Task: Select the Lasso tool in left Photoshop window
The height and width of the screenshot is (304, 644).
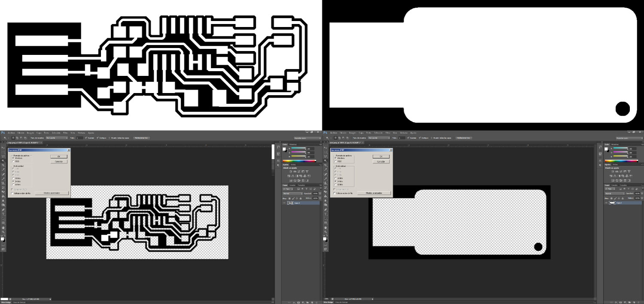Action: [3, 157]
